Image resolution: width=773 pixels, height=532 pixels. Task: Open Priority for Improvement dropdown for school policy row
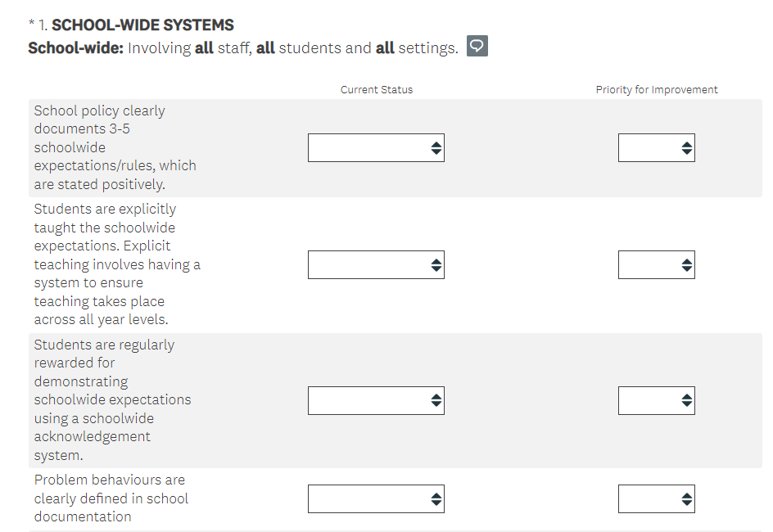[x=656, y=148]
